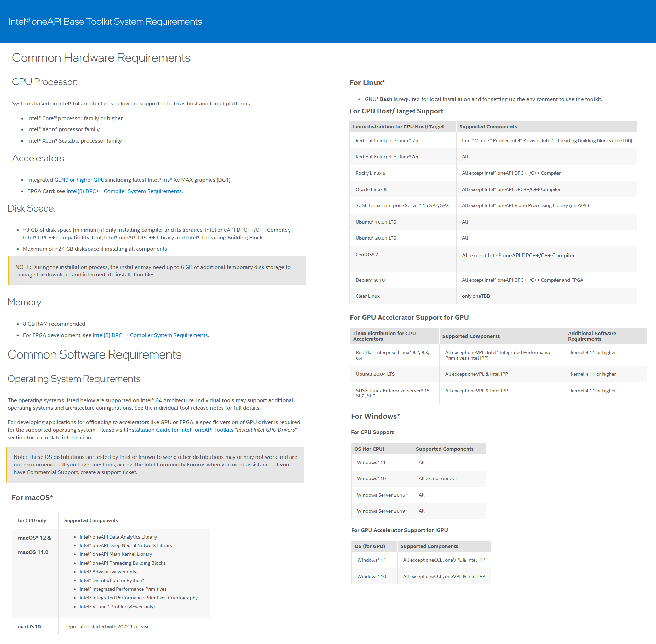The image size is (656, 644).
Task: Click the CPU Processor heading
Action: coord(45,82)
